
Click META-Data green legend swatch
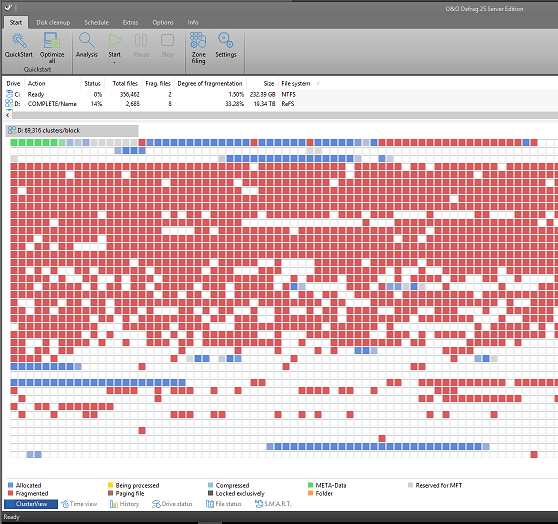point(310,485)
